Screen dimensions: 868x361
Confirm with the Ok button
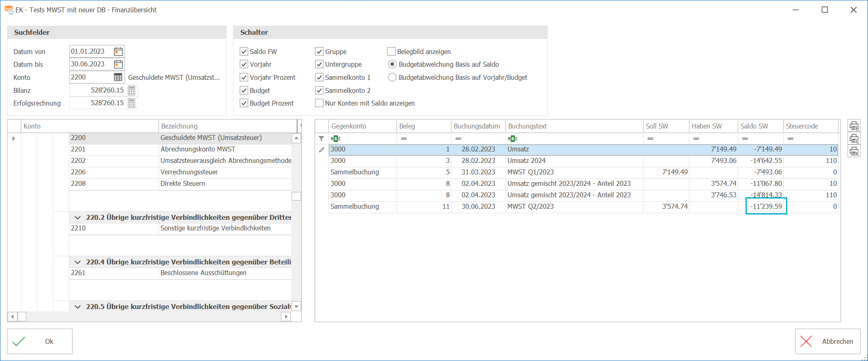[x=40, y=341]
